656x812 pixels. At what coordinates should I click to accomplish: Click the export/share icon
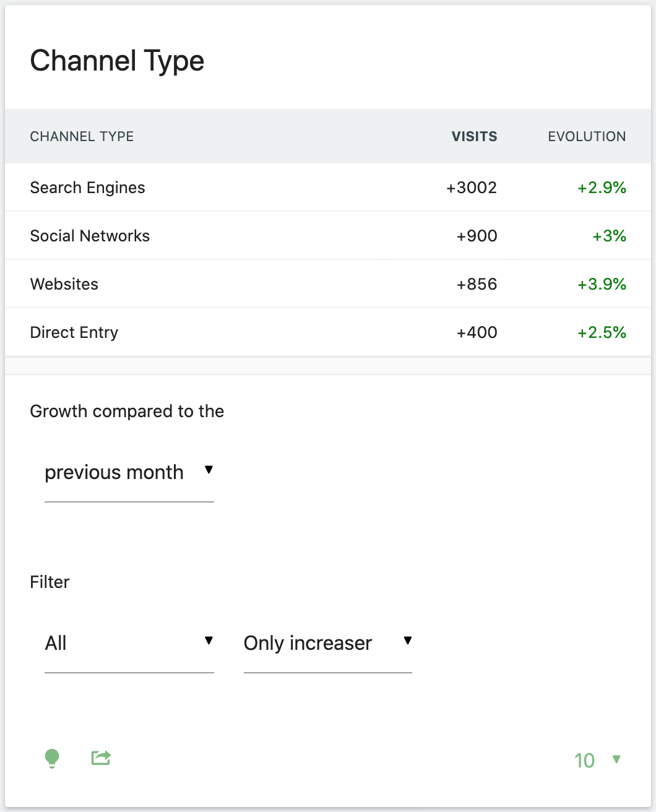point(101,758)
